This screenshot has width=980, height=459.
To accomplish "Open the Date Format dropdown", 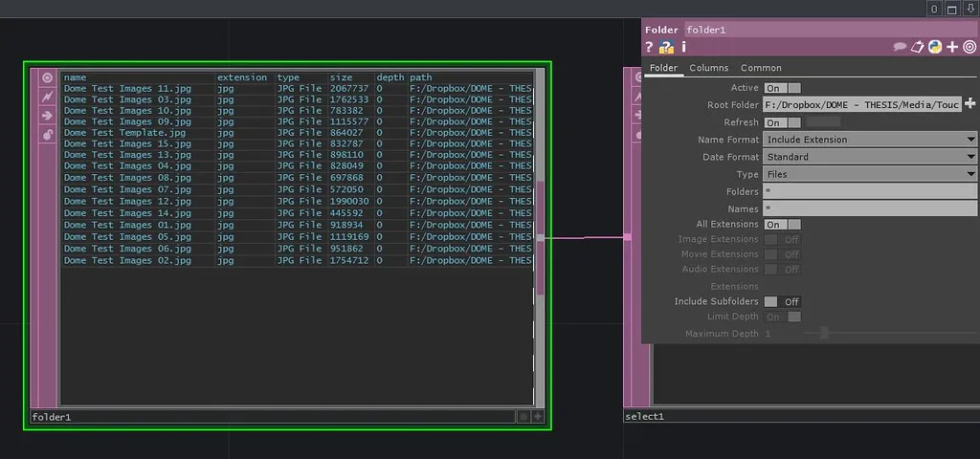I will [870, 157].
